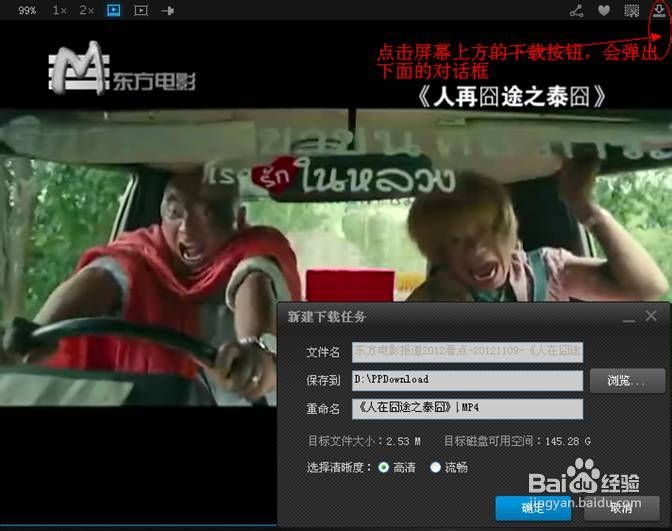Click the second screen mode icon

click(x=141, y=10)
